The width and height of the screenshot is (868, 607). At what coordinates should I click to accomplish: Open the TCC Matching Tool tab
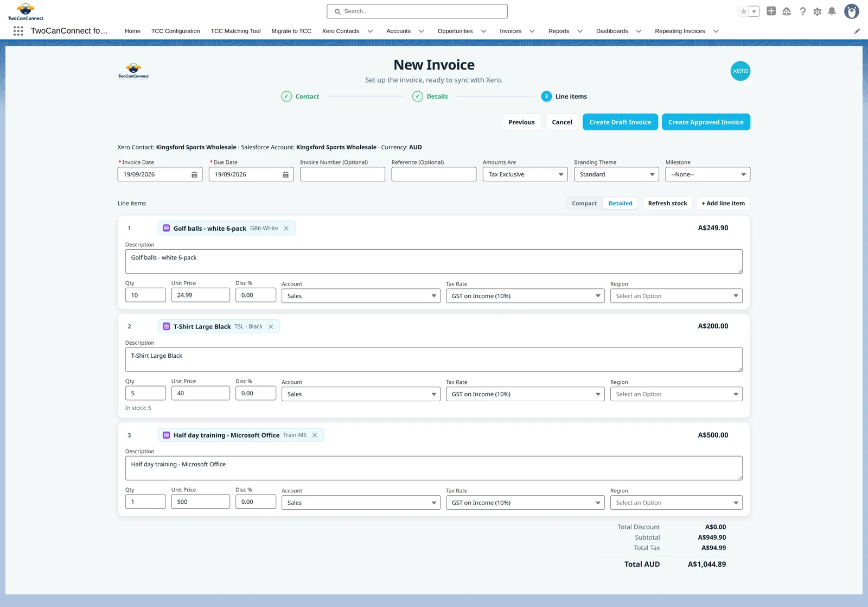235,31
